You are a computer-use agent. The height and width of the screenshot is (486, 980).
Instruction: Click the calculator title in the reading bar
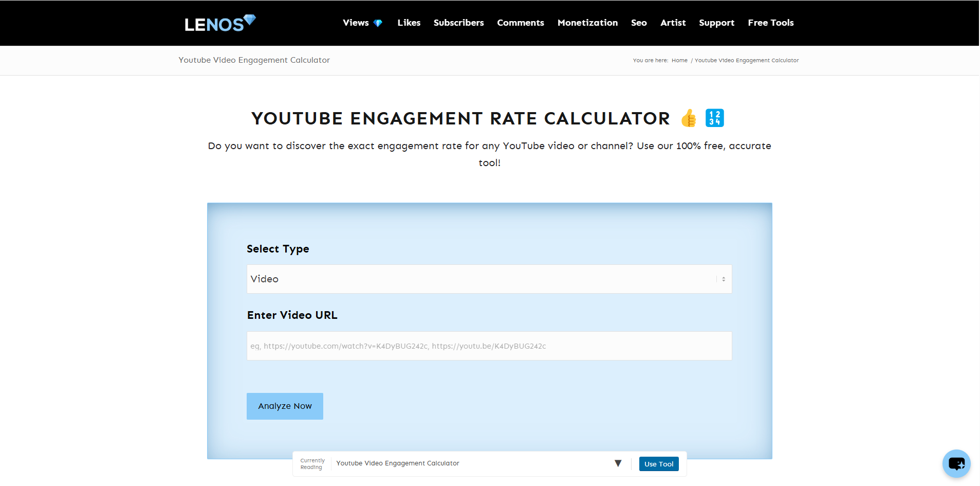[x=398, y=463]
